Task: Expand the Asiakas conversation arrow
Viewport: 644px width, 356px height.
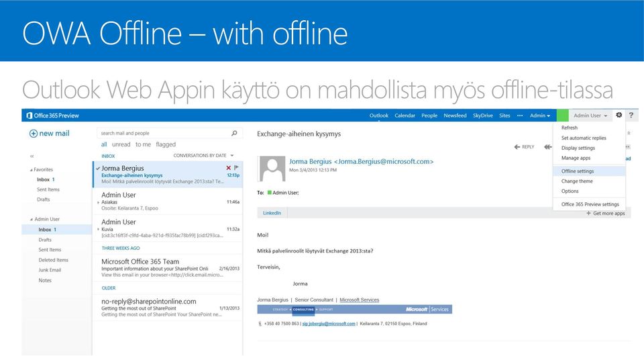Action: coord(98,202)
